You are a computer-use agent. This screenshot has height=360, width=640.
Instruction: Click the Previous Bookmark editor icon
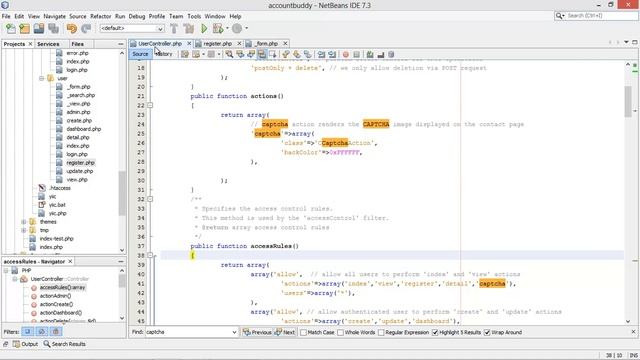point(286,54)
